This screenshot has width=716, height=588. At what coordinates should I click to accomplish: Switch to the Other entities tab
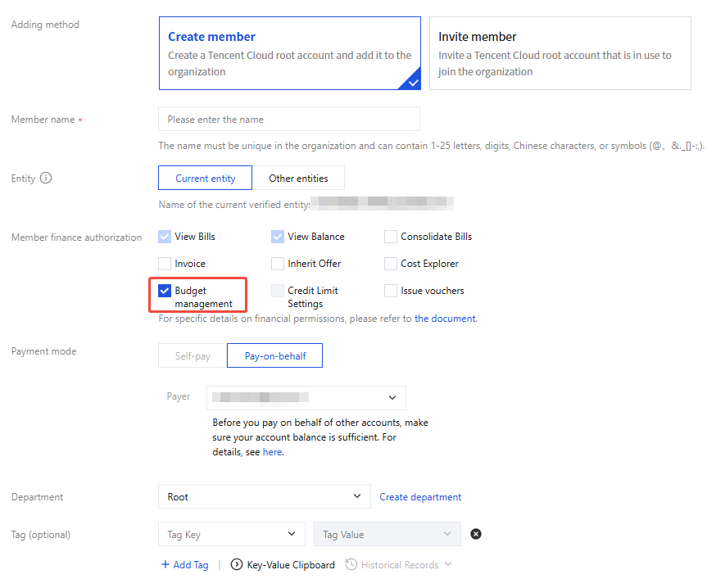298,179
